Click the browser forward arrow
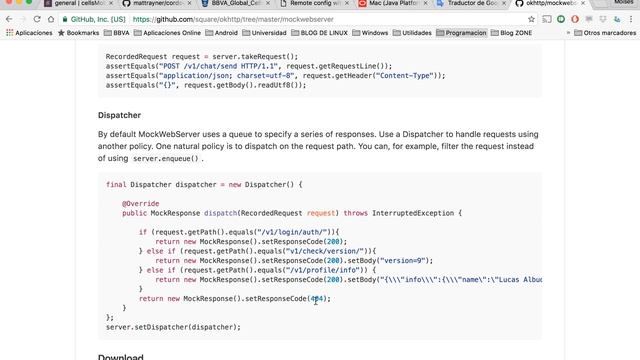Viewport: 640px width, 360px height. coord(23,19)
